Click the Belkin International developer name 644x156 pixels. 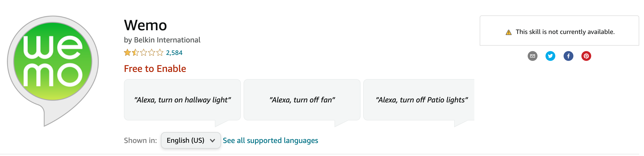click(x=167, y=40)
